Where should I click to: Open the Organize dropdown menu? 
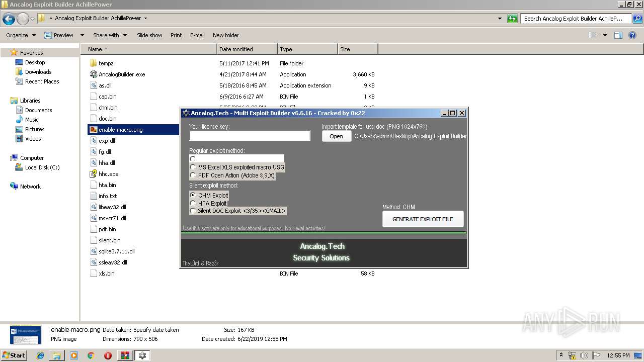(21, 35)
